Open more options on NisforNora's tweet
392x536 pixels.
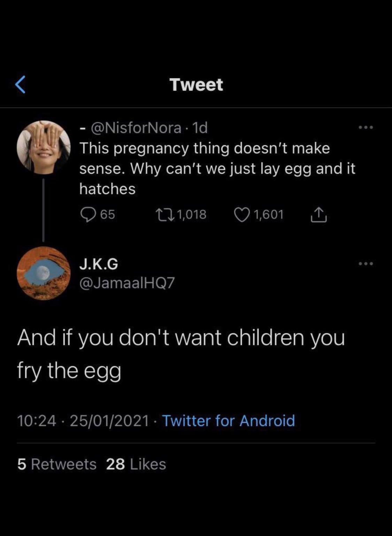[366, 128]
